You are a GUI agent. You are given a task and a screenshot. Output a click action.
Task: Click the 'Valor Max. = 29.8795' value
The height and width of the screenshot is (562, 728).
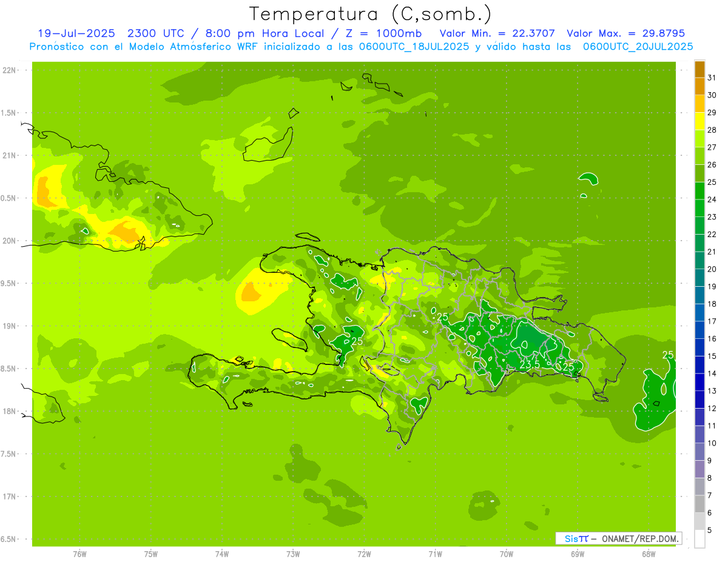626,33
